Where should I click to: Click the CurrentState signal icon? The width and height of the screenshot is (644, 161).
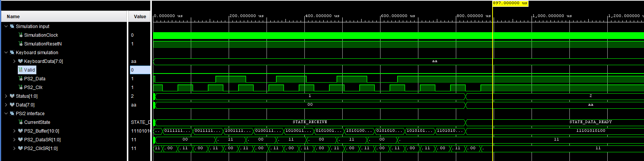(x=20, y=122)
